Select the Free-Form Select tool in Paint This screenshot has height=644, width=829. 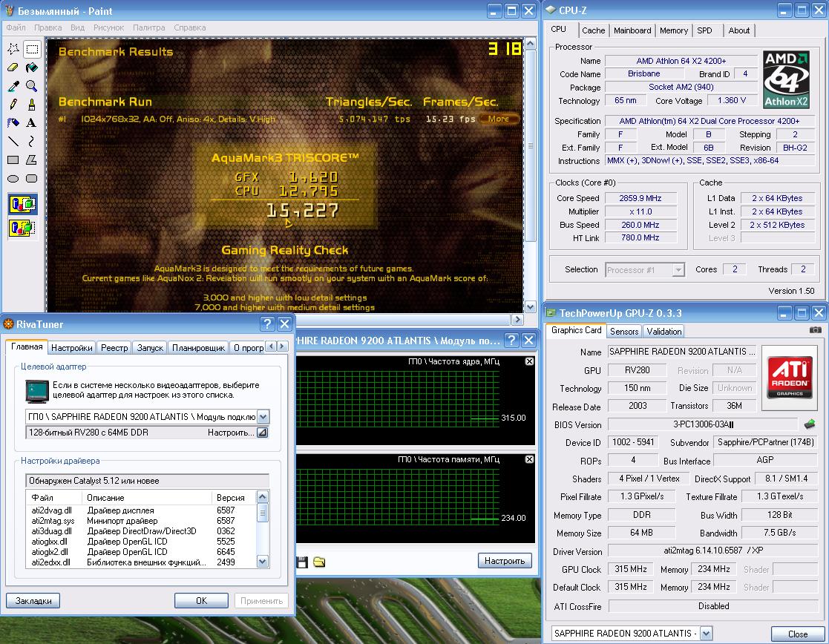(13, 49)
